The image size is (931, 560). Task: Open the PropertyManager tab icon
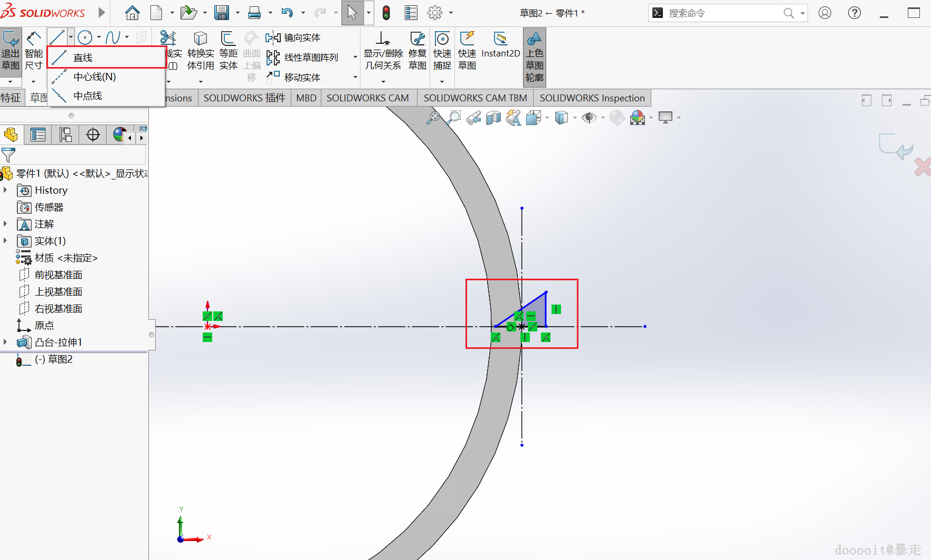(x=38, y=135)
